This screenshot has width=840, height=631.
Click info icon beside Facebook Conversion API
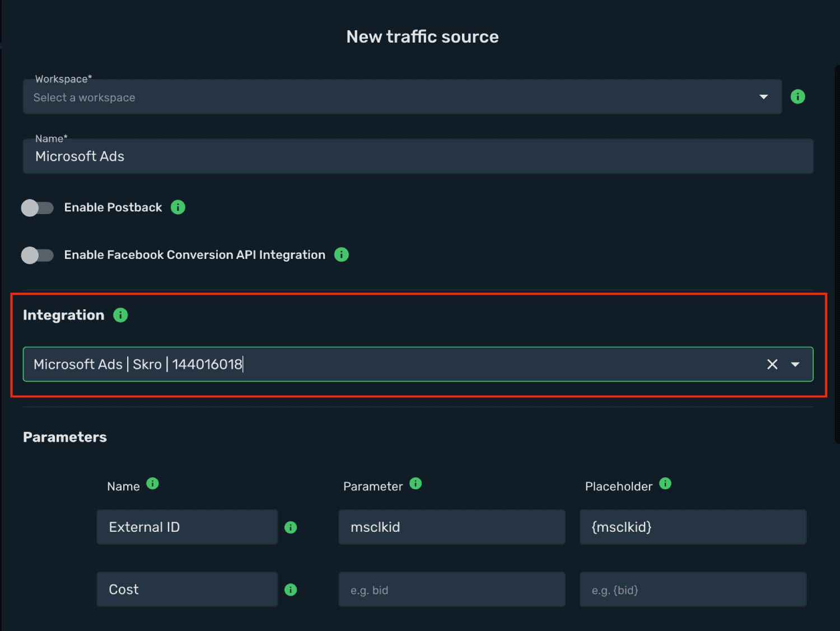point(342,255)
